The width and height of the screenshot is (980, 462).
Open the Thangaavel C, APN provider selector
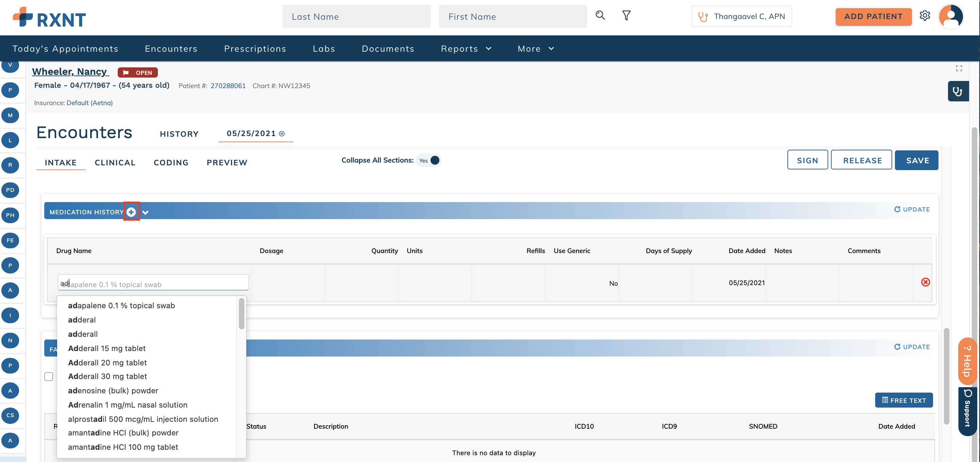click(741, 16)
